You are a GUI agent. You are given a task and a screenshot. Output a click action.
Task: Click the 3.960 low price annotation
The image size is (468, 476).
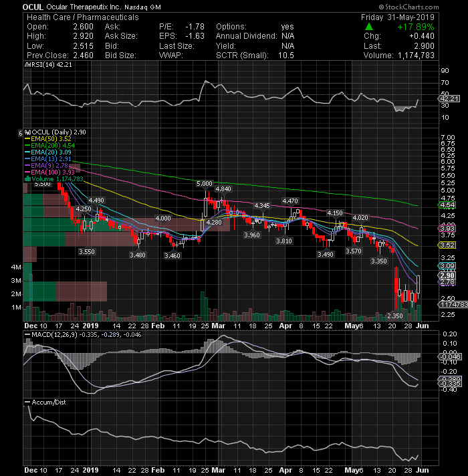[x=252, y=235]
